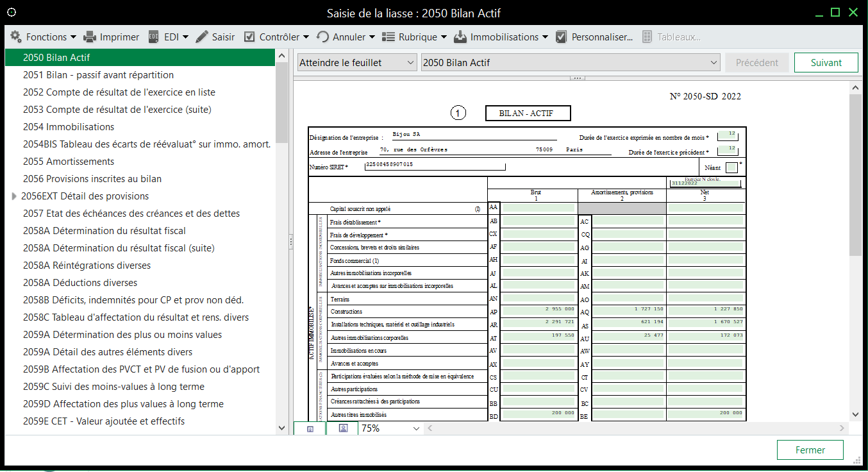The width and height of the screenshot is (868, 472).
Task: Select 2058A Déductions diverses
Action: [140, 283]
